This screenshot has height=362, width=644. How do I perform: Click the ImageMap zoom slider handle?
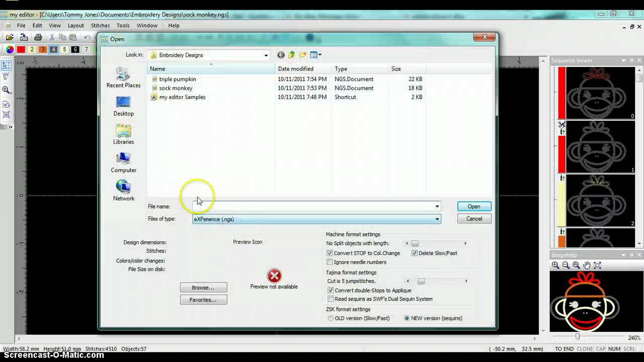578,336
